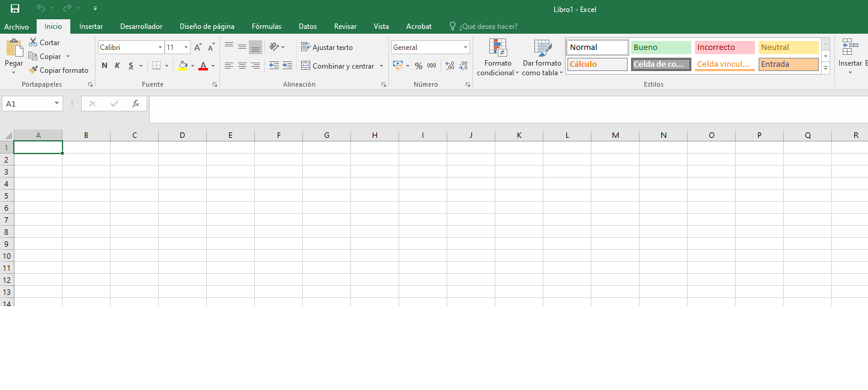
Task: Click the center align text icon
Action: coord(242,66)
